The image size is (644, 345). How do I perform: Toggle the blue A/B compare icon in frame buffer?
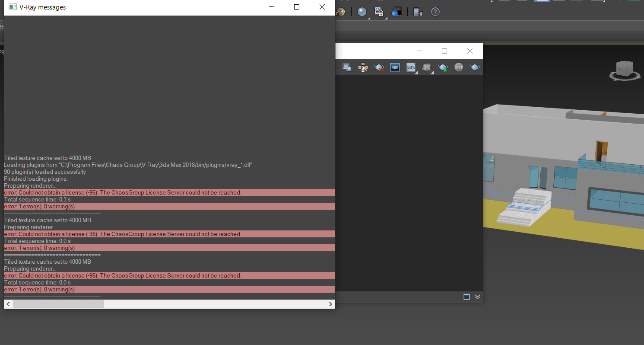point(395,67)
